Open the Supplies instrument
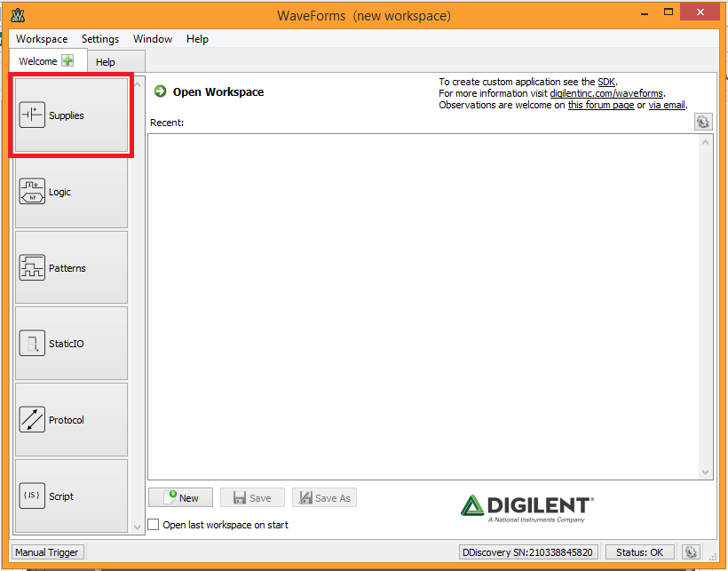Viewport: 728px width, 571px height. click(x=71, y=115)
